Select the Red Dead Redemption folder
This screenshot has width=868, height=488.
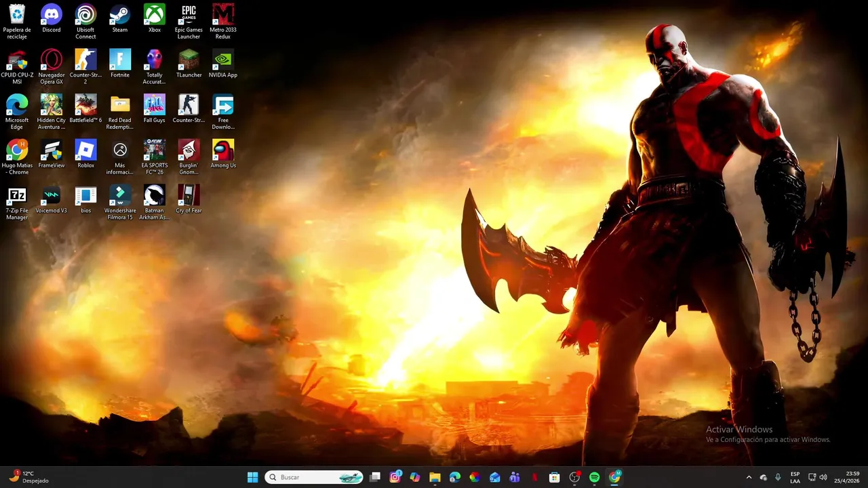pos(120,112)
